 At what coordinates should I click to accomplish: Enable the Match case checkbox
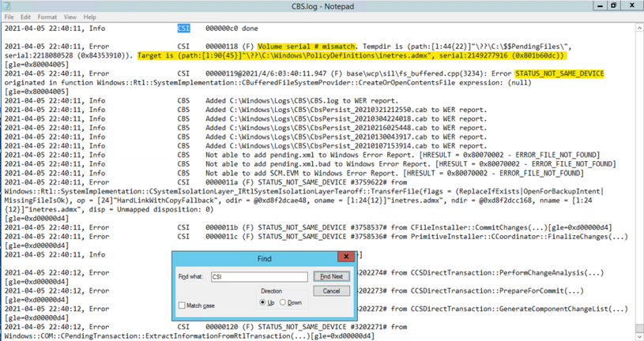[x=183, y=305]
